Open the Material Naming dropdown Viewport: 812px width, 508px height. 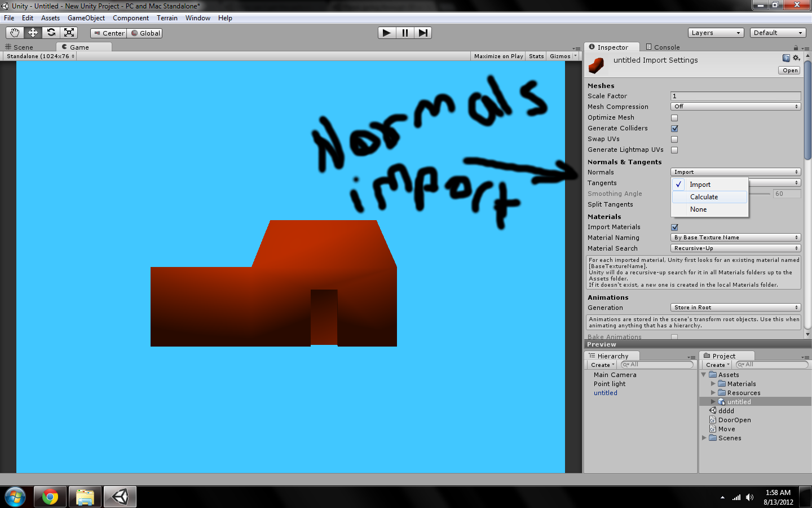click(735, 238)
